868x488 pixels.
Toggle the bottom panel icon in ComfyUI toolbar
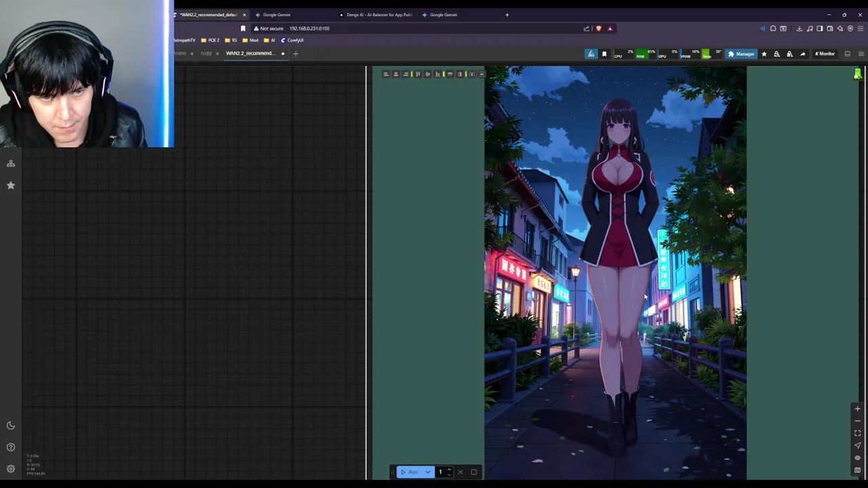click(x=847, y=54)
